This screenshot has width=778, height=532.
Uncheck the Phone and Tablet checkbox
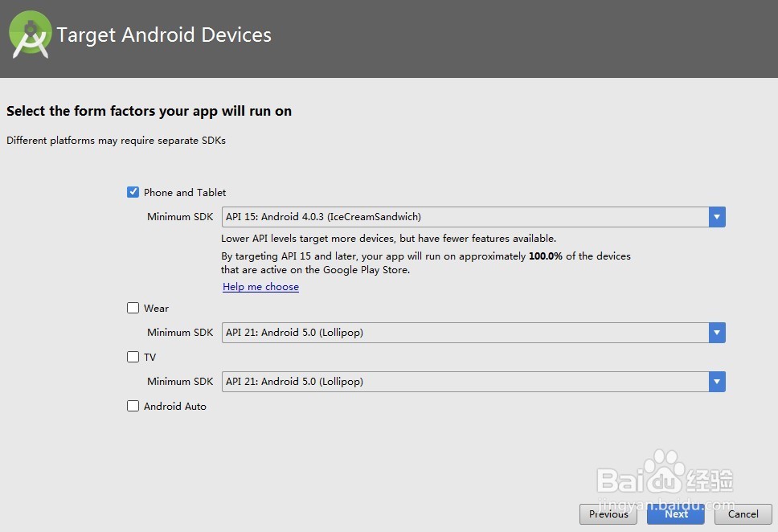coord(133,192)
